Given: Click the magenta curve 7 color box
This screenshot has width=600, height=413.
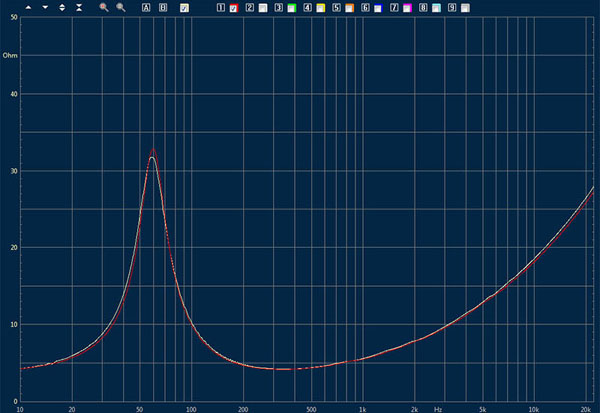Looking at the screenshot, I should pos(407,8).
